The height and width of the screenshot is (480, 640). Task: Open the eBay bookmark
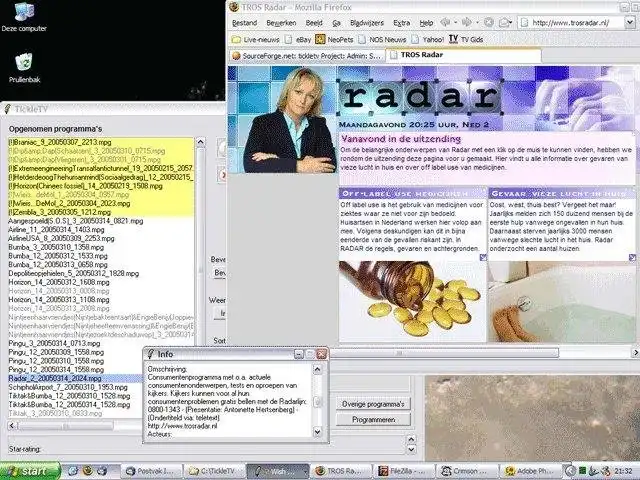point(298,40)
